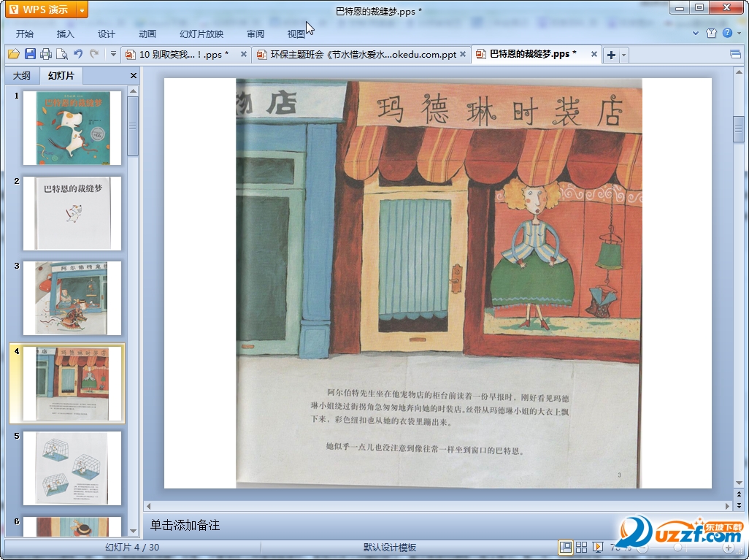Open help with the question mark icon
The width and height of the screenshot is (749, 560).
pos(727,33)
